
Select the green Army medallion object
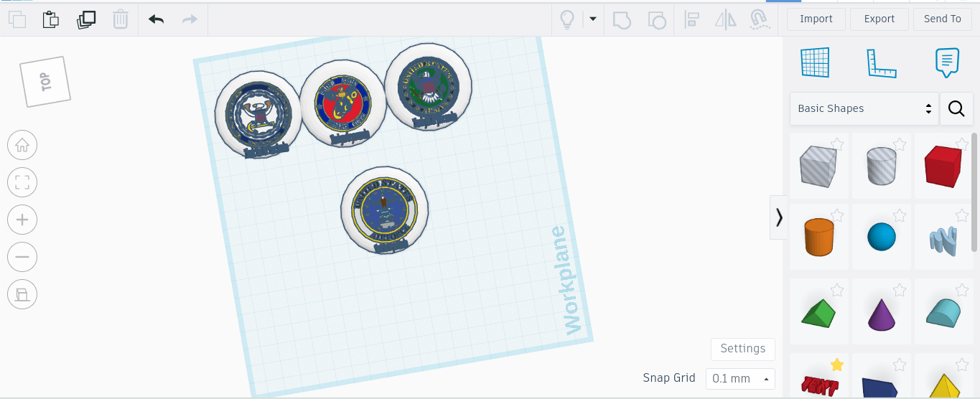[x=429, y=87]
